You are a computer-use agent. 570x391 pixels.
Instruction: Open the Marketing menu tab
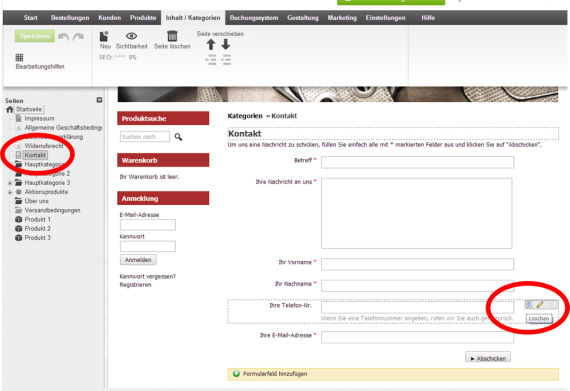pos(342,18)
